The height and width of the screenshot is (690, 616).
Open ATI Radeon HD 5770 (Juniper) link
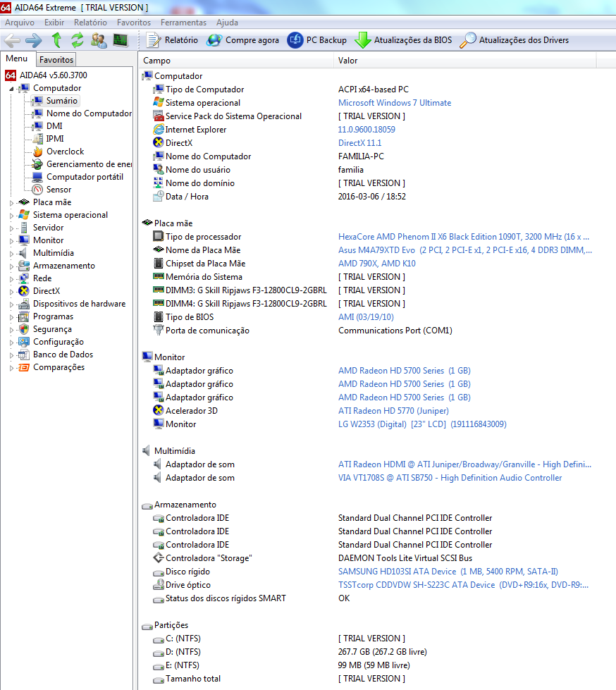[393, 411]
